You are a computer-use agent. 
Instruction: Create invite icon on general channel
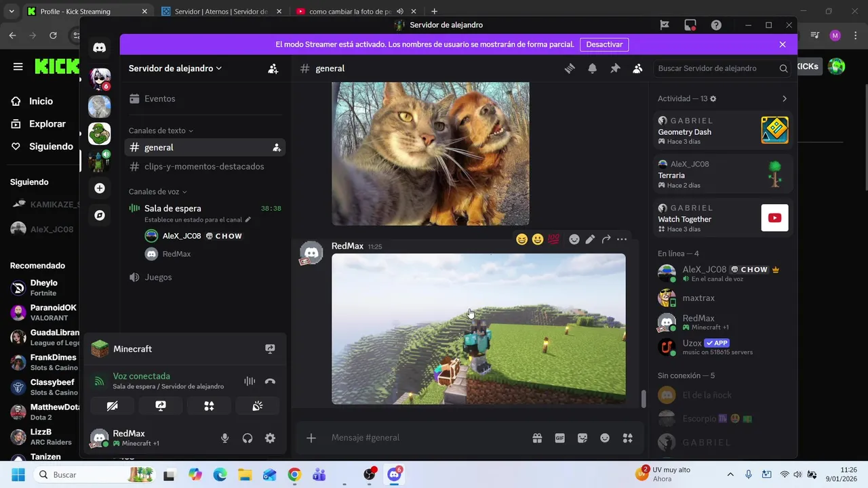[x=276, y=147]
